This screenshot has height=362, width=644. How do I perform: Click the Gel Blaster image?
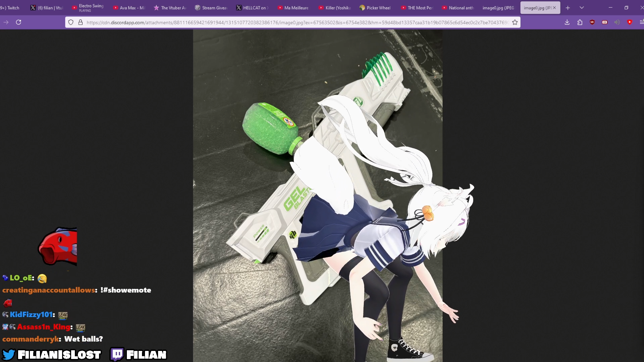(317, 196)
